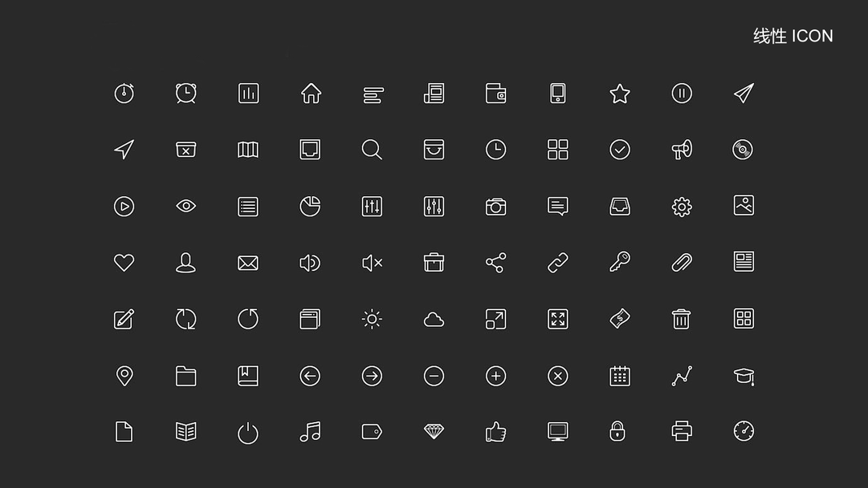Click the eye visibility icon
This screenshot has height=488, width=868.
tap(186, 206)
